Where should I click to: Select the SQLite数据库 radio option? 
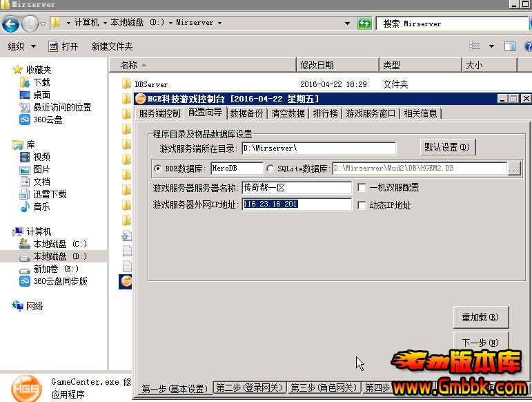[270, 169]
